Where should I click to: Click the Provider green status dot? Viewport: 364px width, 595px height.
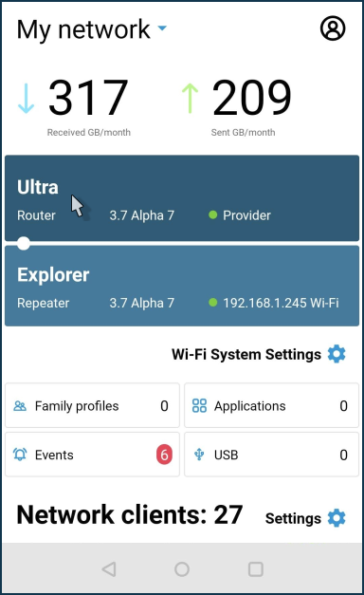pos(213,215)
